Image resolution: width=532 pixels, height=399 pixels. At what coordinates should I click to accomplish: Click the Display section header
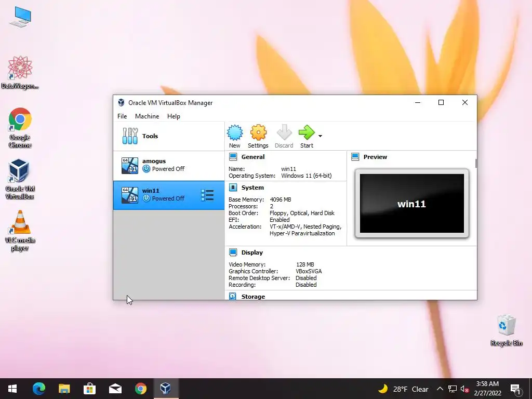pyautogui.click(x=252, y=252)
